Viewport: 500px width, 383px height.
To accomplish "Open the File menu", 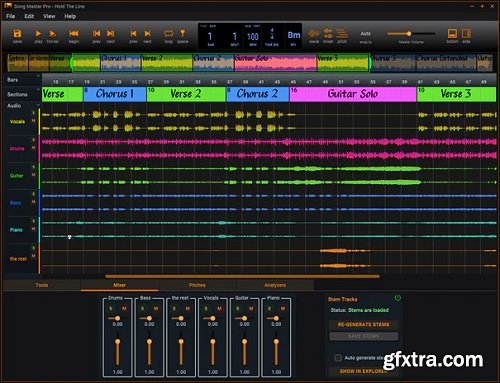I will point(10,16).
